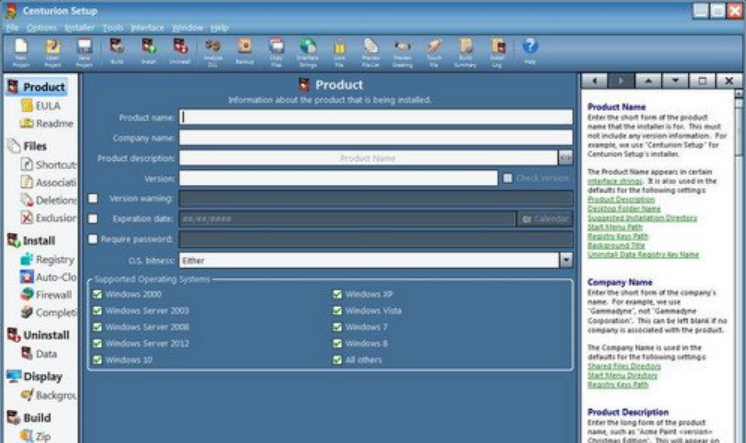Screen dimensions: 746x443
Task: Click the help pane forward arrow
Action: (x=621, y=81)
